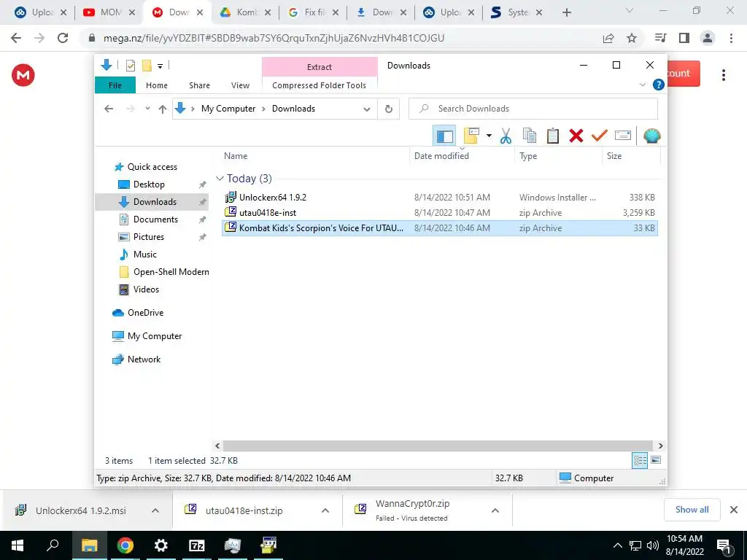Open recent locations dropdown in Explorer

pos(147,109)
